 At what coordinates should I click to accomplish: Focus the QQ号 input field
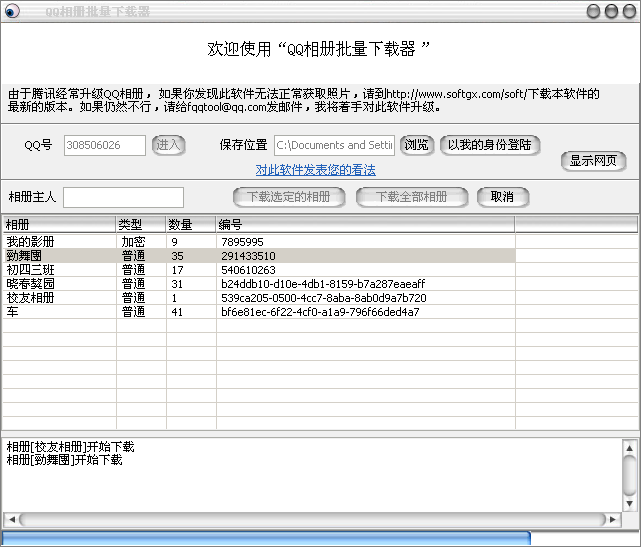(x=105, y=146)
